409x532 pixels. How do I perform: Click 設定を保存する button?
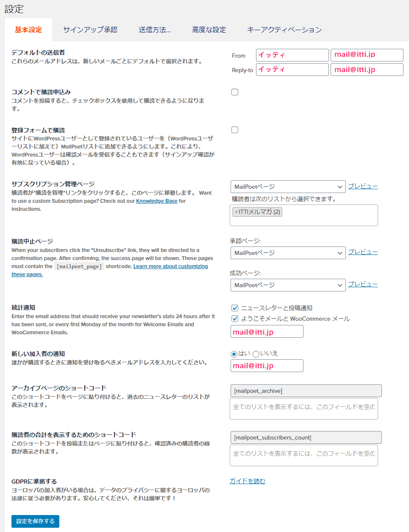[x=35, y=521]
